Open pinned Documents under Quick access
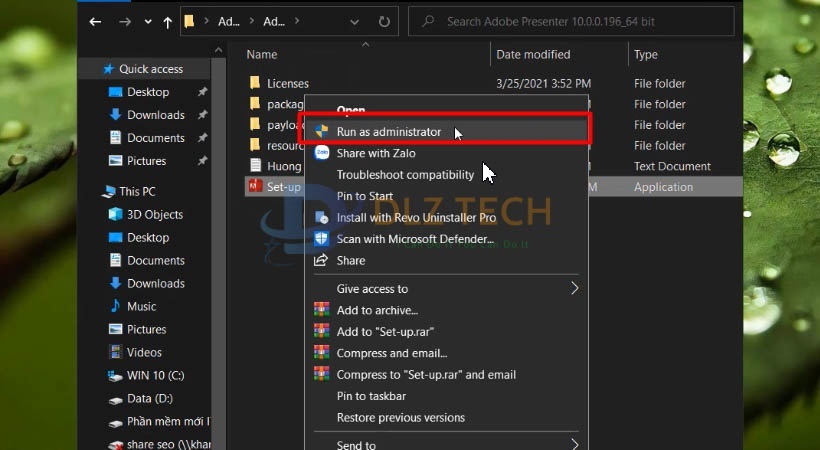 (x=156, y=138)
